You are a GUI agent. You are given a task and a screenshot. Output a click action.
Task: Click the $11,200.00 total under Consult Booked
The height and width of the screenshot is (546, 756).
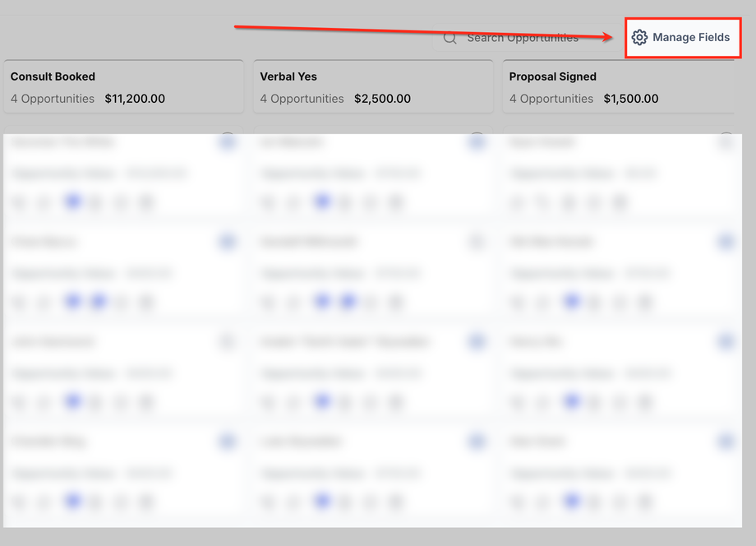coord(135,99)
